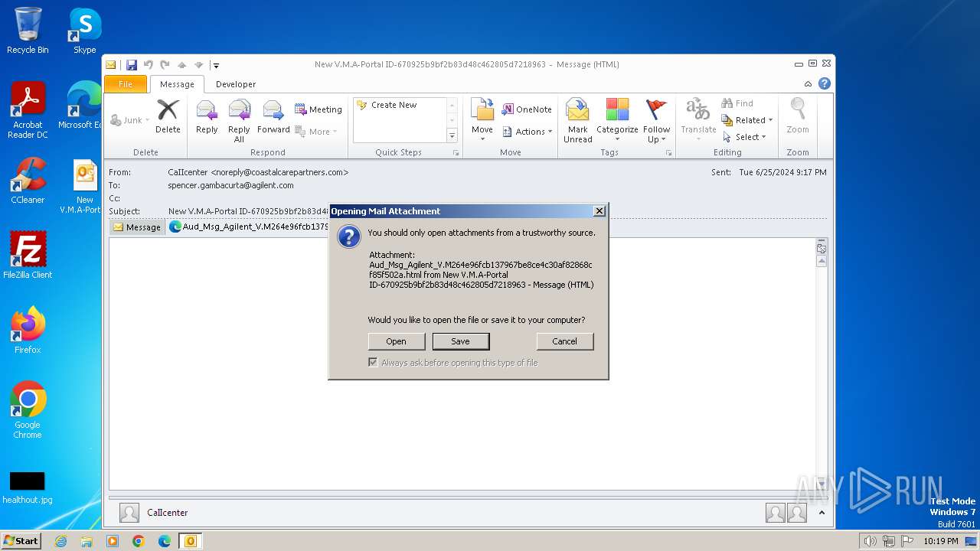This screenshot has width=980, height=551.
Task: Send message to OneNote
Action: [x=527, y=109]
